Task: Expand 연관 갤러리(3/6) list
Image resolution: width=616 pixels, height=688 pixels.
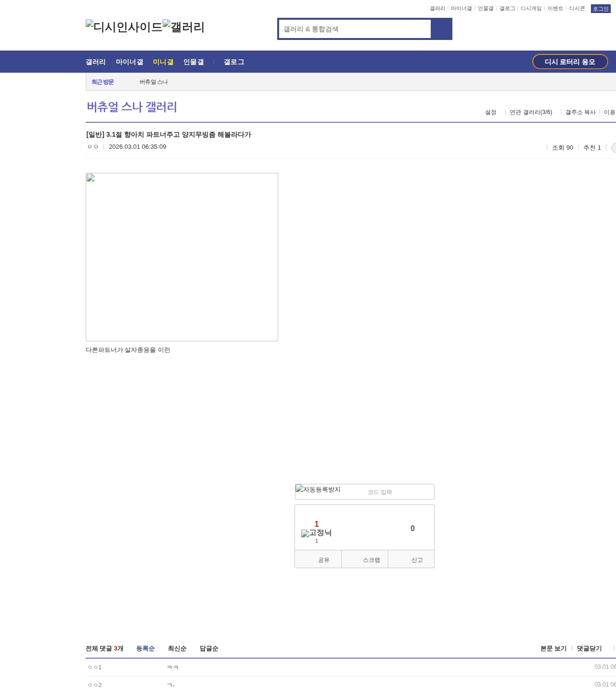Action: click(x=531, y=112)
